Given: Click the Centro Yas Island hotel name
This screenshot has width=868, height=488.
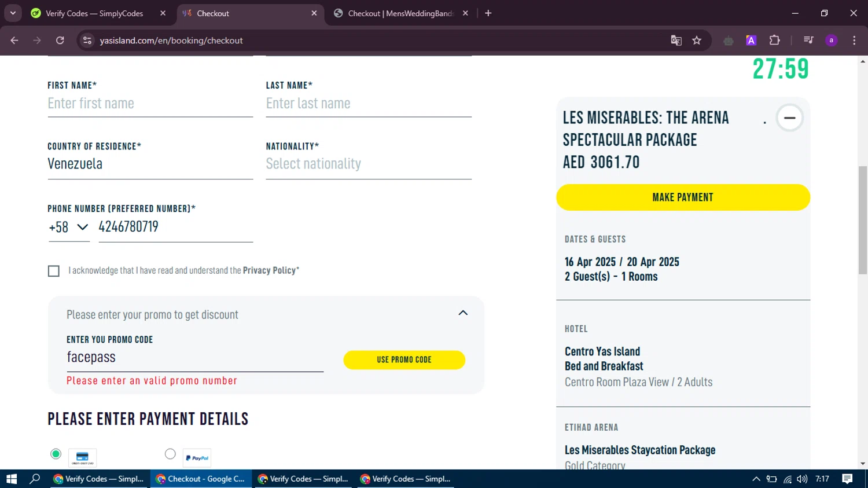Looking at the screenshot, I should coord(602,351).
